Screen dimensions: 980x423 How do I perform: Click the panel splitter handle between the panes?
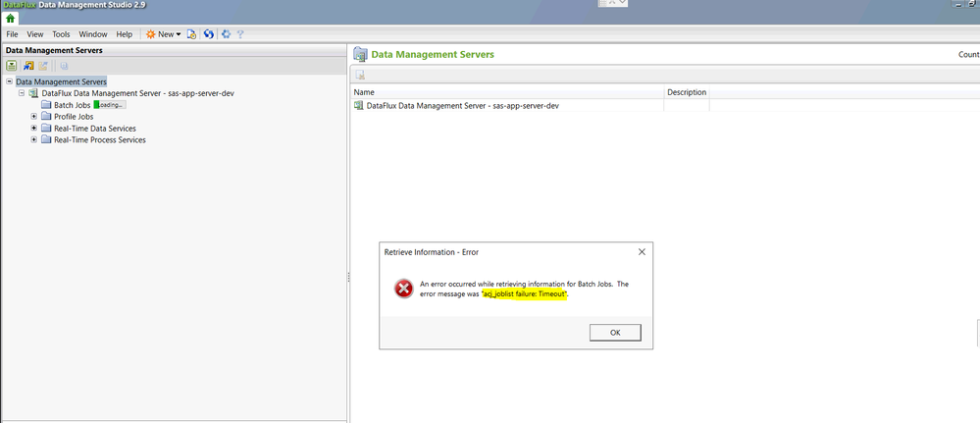(348, 277)
